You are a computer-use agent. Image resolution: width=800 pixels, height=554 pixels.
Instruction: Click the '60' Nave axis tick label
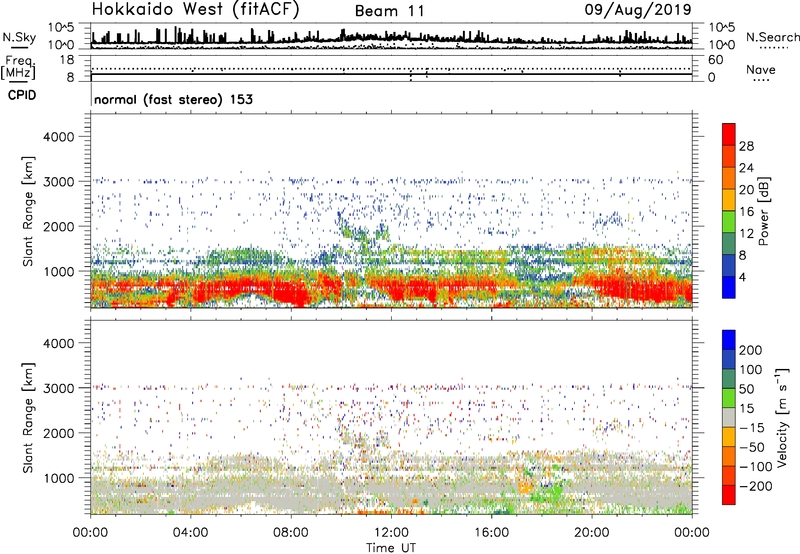coord(715,60)
